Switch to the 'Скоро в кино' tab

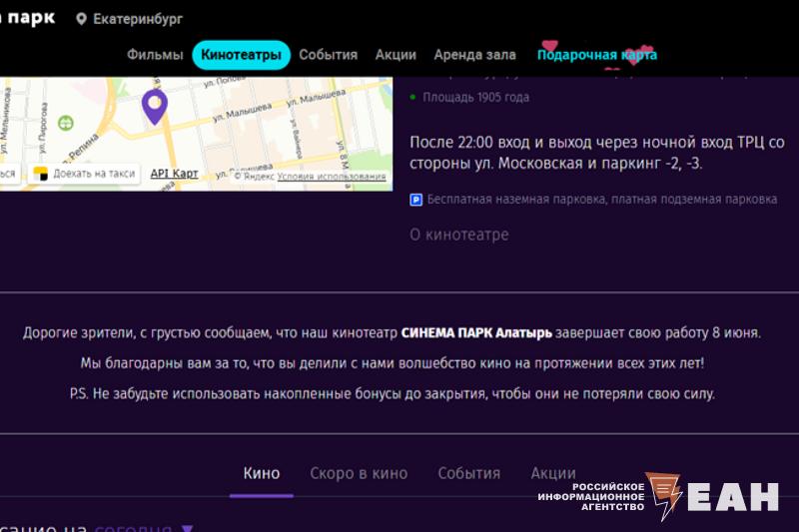[359, 473]
